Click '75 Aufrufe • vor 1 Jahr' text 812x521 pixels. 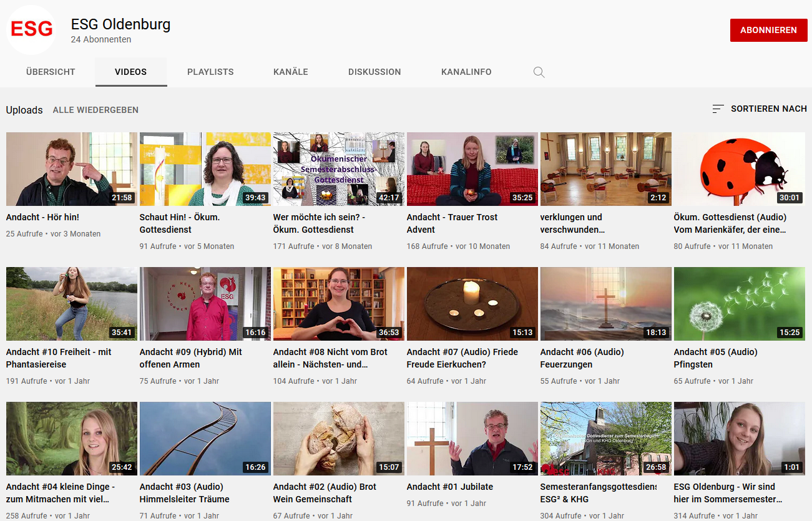click(180, 381)
